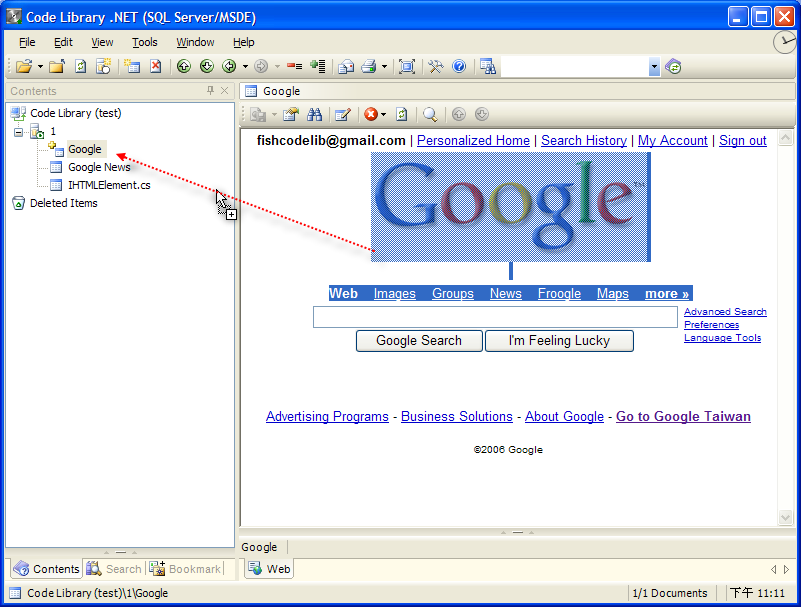The width and height of the screenshot is (801, 607).
Task: Pin the Contents panel with the pushpin icon
Action: [x=210, y=90]
